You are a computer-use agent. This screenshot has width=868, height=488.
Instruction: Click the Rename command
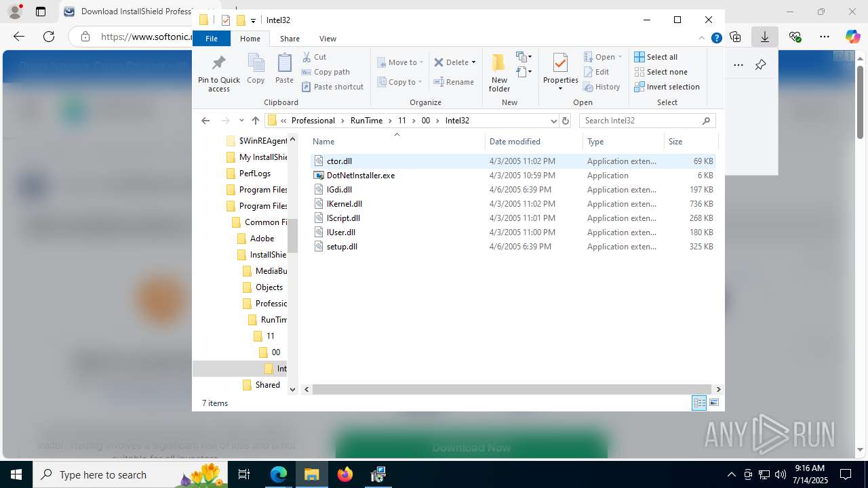pos(454,82)
